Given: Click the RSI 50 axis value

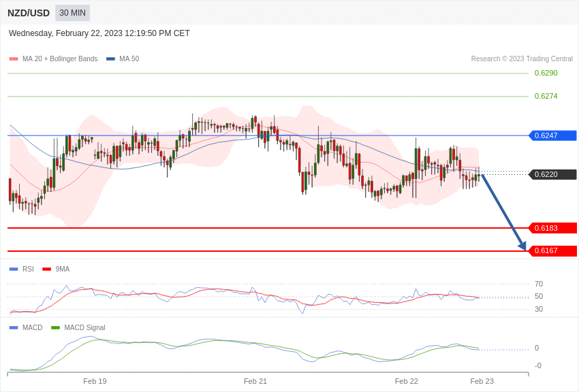Looking at the screenshot, I should [x=539, y=296].
